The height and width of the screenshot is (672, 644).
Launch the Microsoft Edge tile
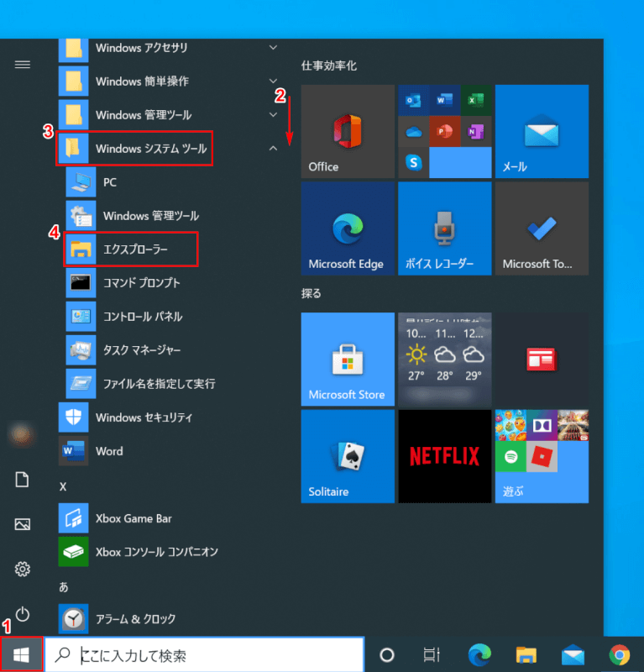348,228
